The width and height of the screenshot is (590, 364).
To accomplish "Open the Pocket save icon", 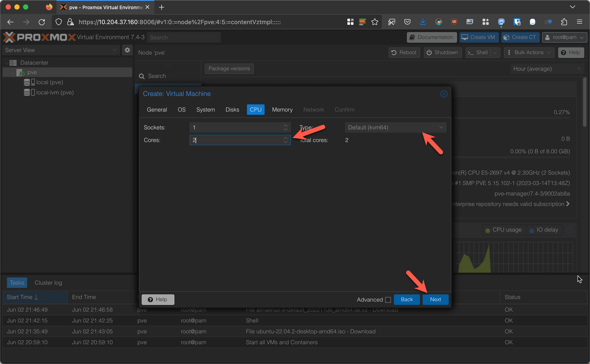I will [407, 22].
